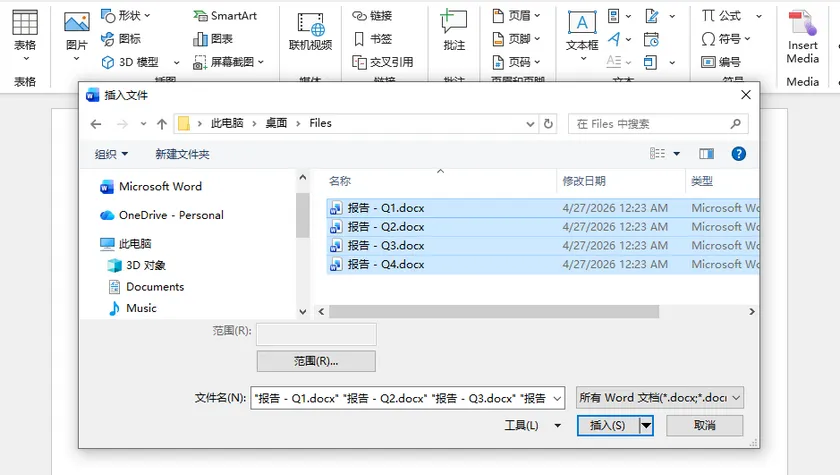Screen dimensions: 840x475
Task: Insert a SmartArt graphic
Action: 225,16
